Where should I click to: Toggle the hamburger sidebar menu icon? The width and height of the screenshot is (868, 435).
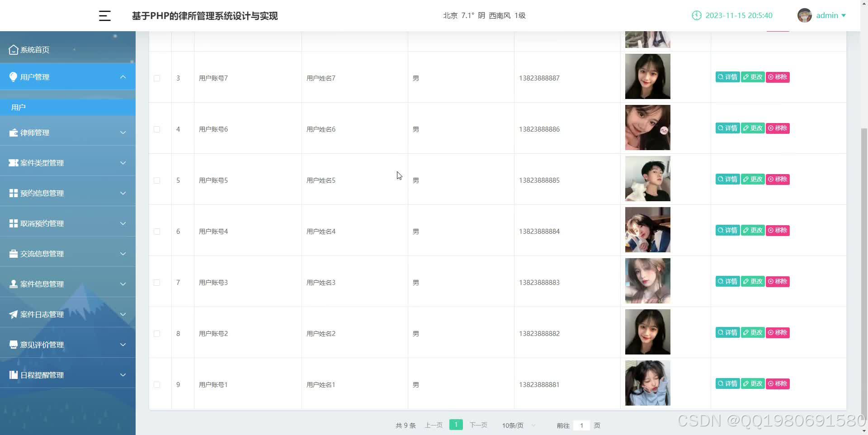point(105,16)
